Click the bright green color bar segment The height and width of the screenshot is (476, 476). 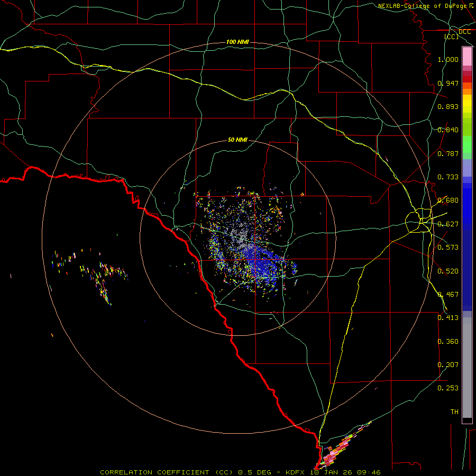pyautogui.click(x=467, y=145)
